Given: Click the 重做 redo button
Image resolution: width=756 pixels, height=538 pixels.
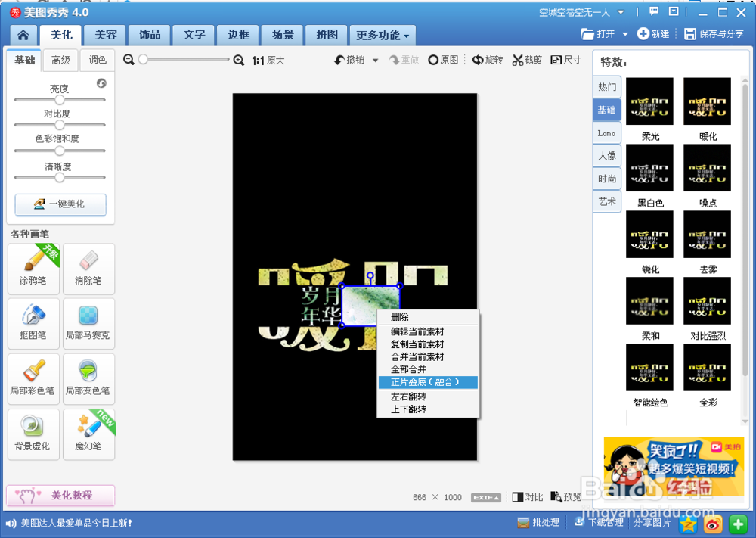Looking at the screenshot, I should click(x=404, y=60).
